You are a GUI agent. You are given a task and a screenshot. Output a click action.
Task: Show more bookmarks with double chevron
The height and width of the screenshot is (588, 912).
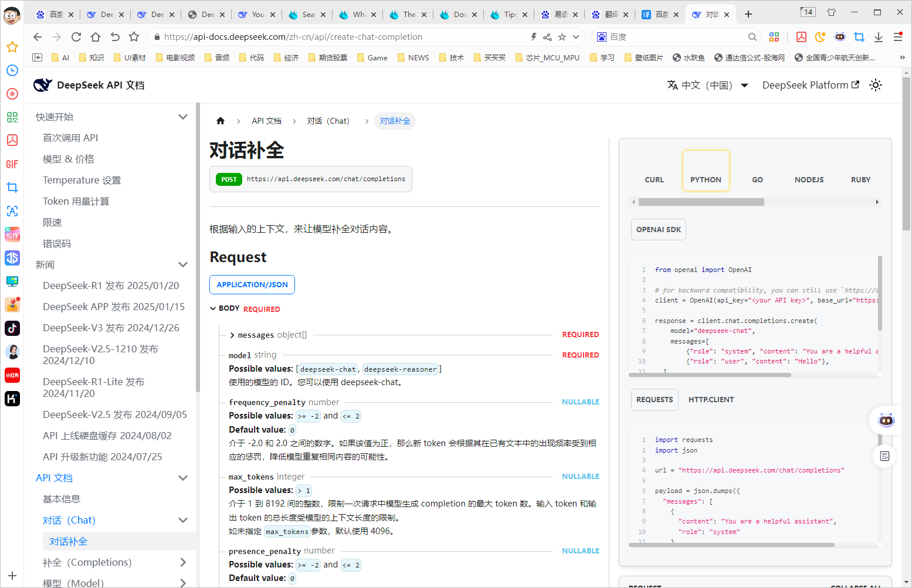[902, 57]
